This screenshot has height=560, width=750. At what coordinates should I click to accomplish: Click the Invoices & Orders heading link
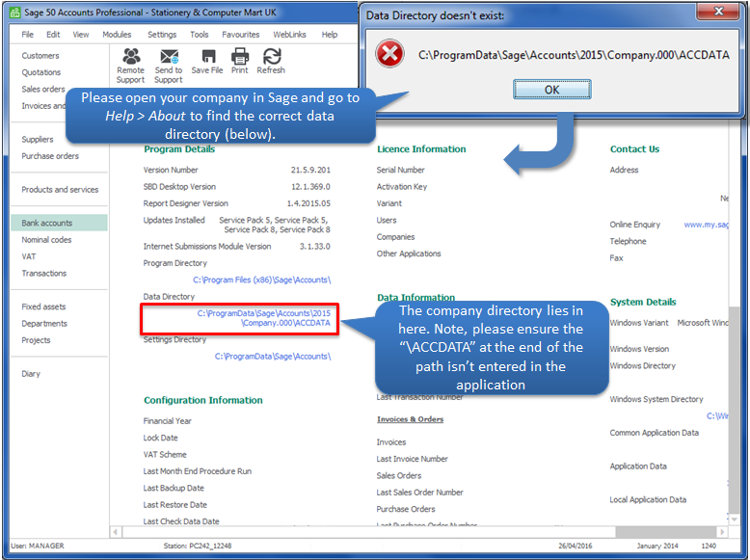pos(410,419)
